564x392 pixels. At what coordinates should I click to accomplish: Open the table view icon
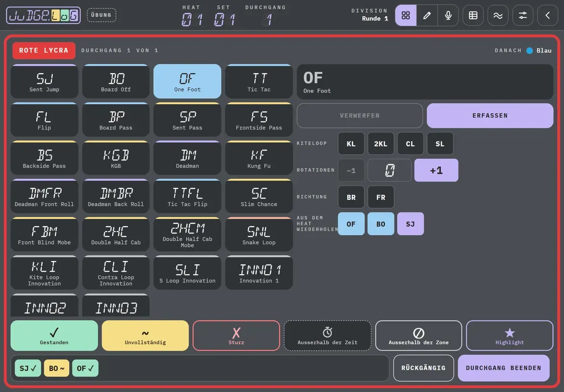(x=473, y=15)
